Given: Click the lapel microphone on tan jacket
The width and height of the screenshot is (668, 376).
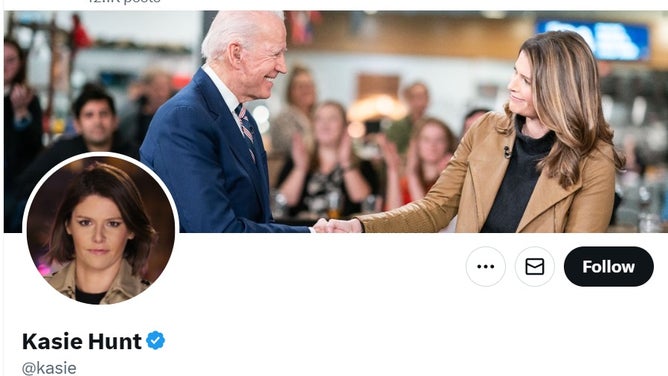Looking at the screenshot, I should click(x=507, y=152).
